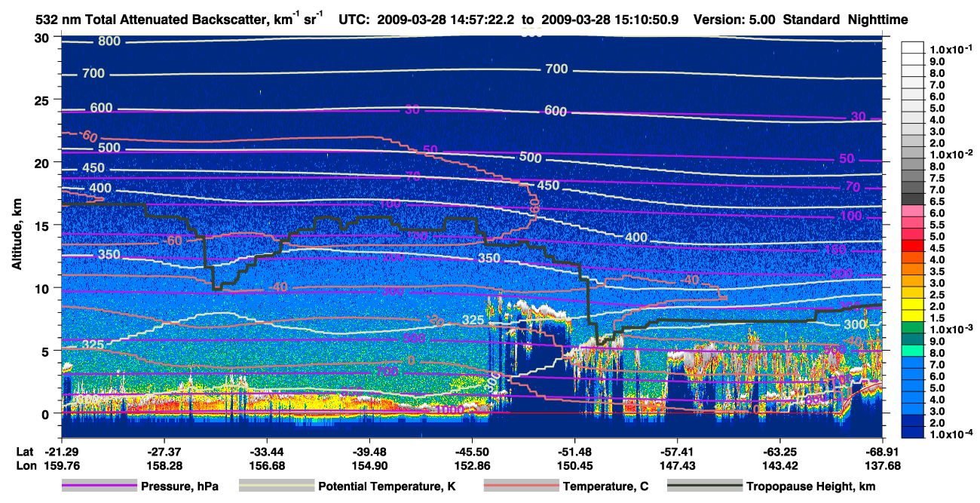Click the longitude value '137.68'
The width and height of the screenshot is (980, 503).
coord(883,465)
